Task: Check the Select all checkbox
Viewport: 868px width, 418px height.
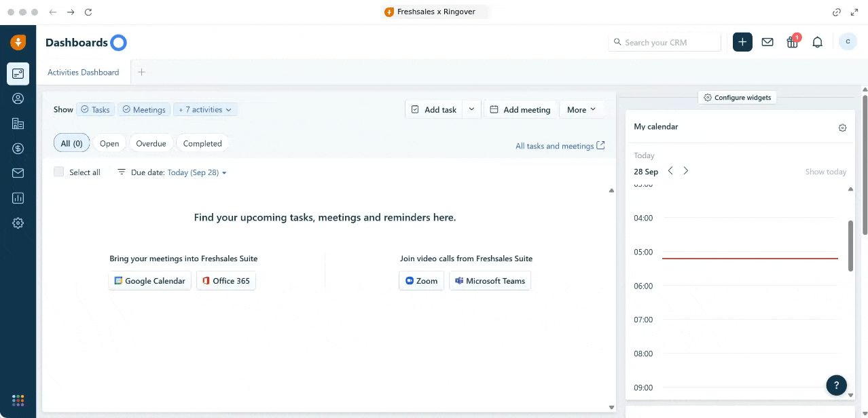Action: 59,172
